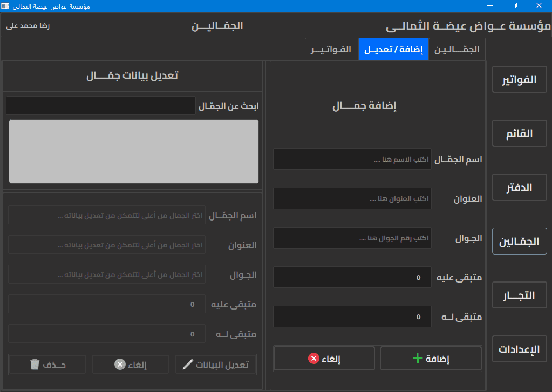
Task: Click the ابحث عن الجمال search field
Action: click(100, 105)
